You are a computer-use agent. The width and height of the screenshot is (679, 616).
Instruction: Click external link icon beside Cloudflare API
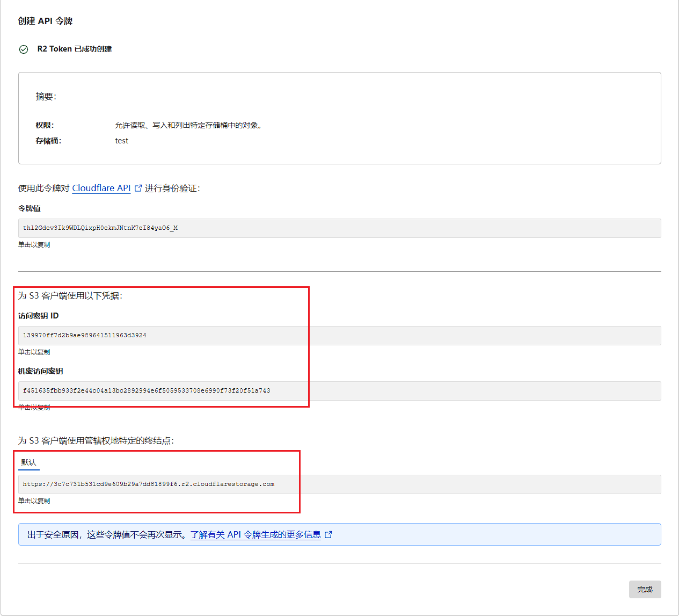click(x=138, y=188)
